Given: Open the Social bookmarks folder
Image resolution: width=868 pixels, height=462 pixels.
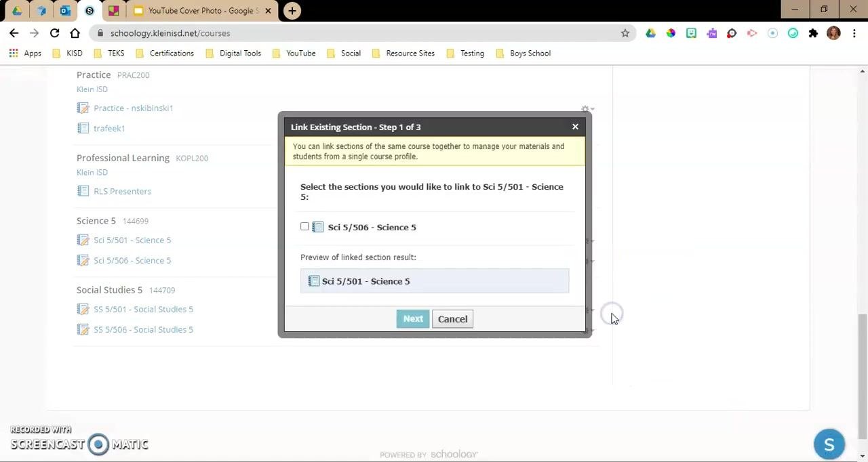Looking at the screenshot, I should click(x=344, y=53).
